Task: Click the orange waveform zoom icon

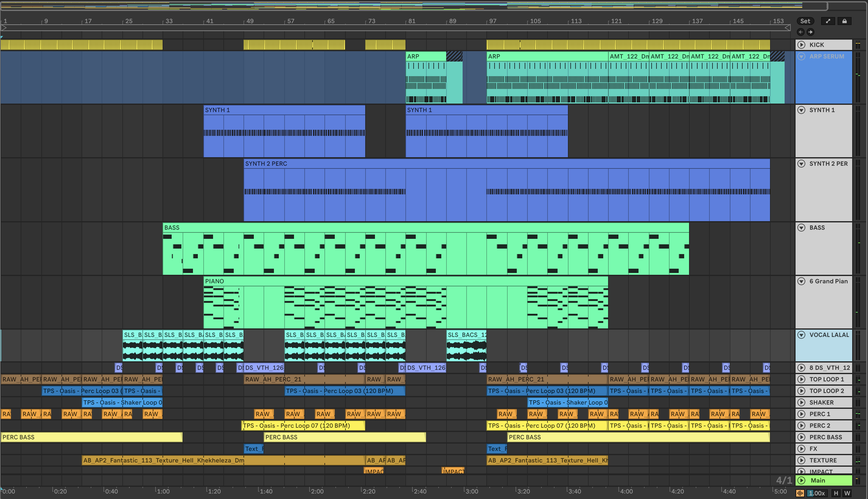Action: 800,493
